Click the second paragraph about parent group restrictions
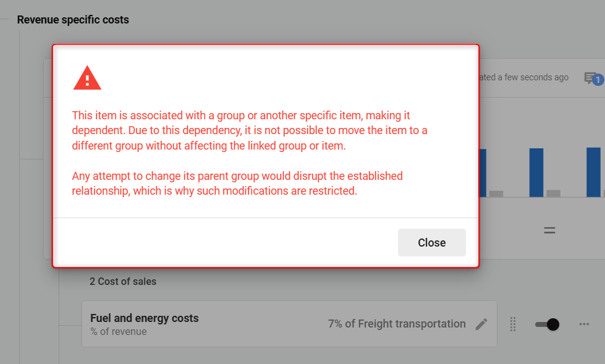605x364 pixels. click(237, 184)
